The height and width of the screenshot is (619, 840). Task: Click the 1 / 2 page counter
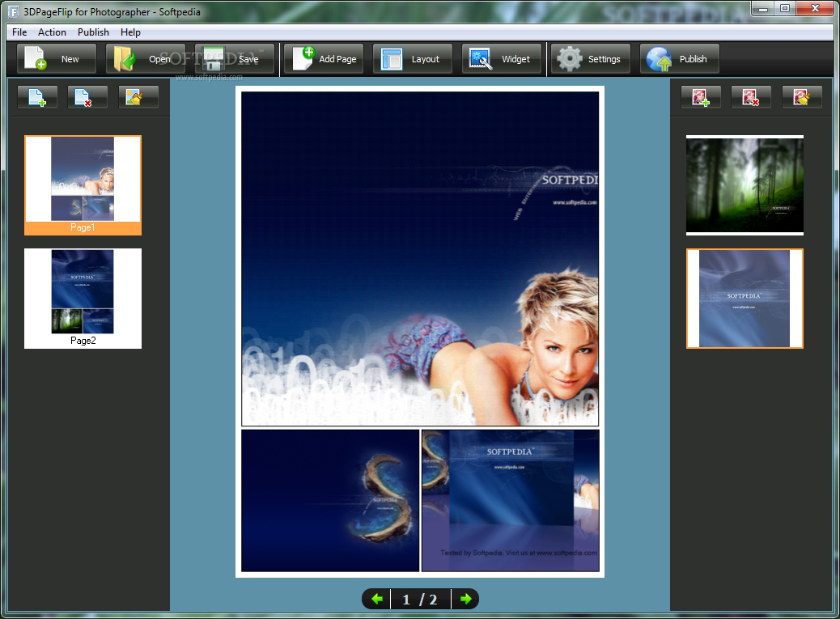[421, 600]
